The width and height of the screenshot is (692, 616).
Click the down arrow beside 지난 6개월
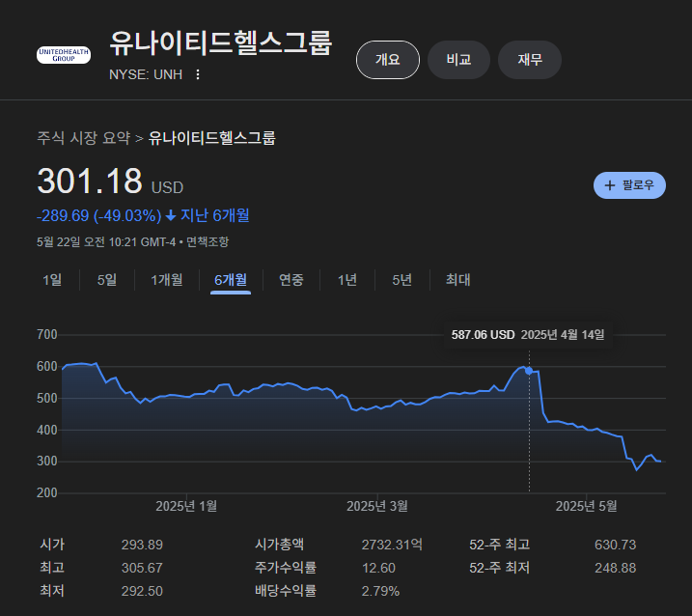171,215
